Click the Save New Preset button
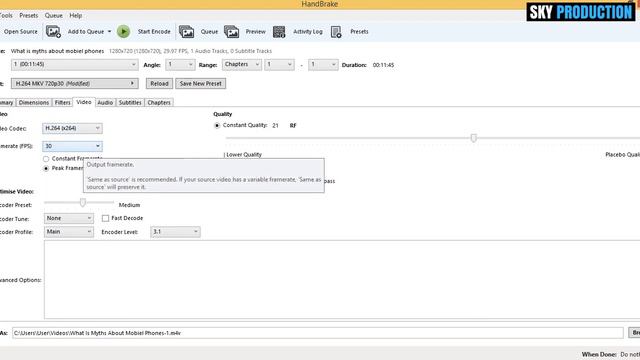The width and height of the screenshot is (640, 360). [x=200, y=83]
